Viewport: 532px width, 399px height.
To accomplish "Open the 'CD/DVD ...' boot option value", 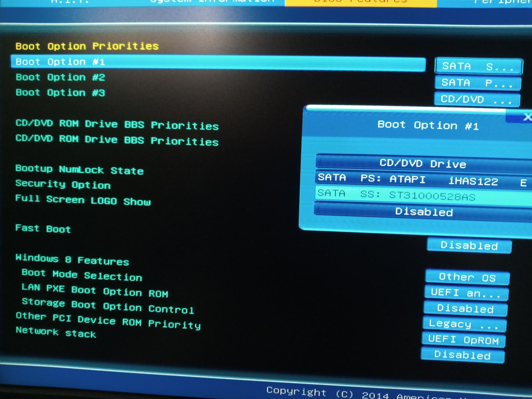I will [x=477, y=99].
